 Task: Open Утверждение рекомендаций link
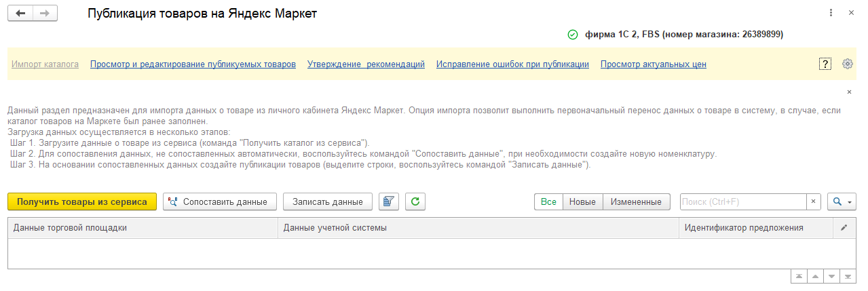366,64
